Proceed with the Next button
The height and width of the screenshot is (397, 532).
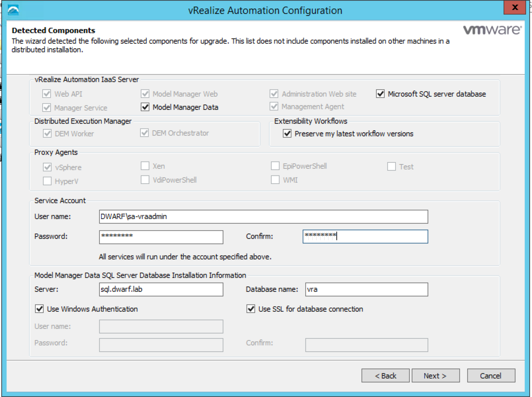(x=436, y=376)
